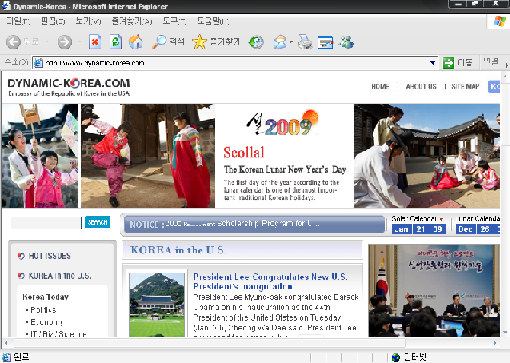Click status bar page icon at left

coord(6,357)
